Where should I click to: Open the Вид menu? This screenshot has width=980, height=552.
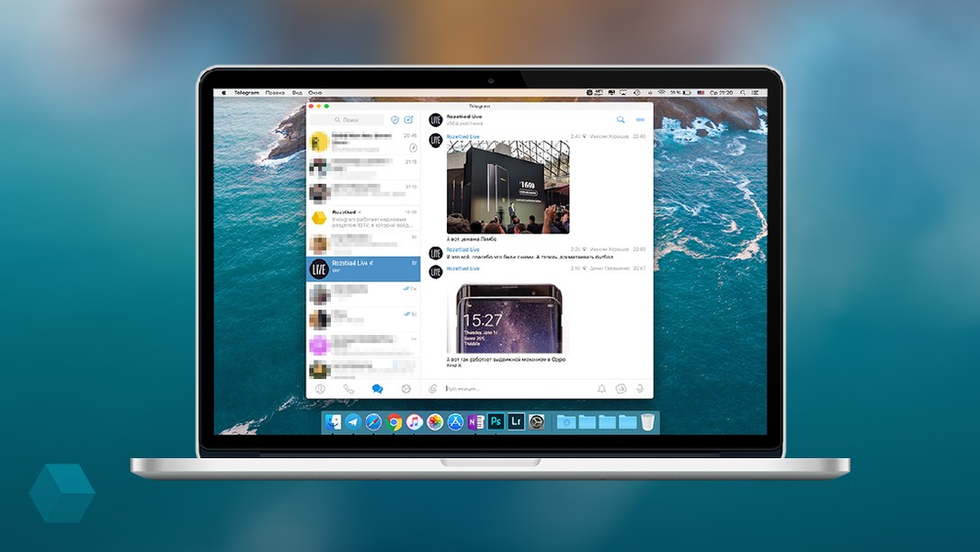point(297,93)
